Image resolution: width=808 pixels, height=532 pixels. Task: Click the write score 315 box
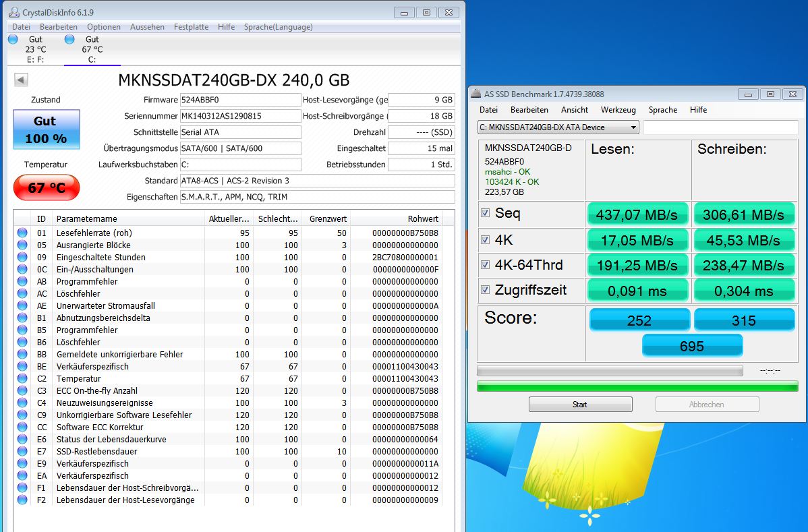(x=744, y=320)
